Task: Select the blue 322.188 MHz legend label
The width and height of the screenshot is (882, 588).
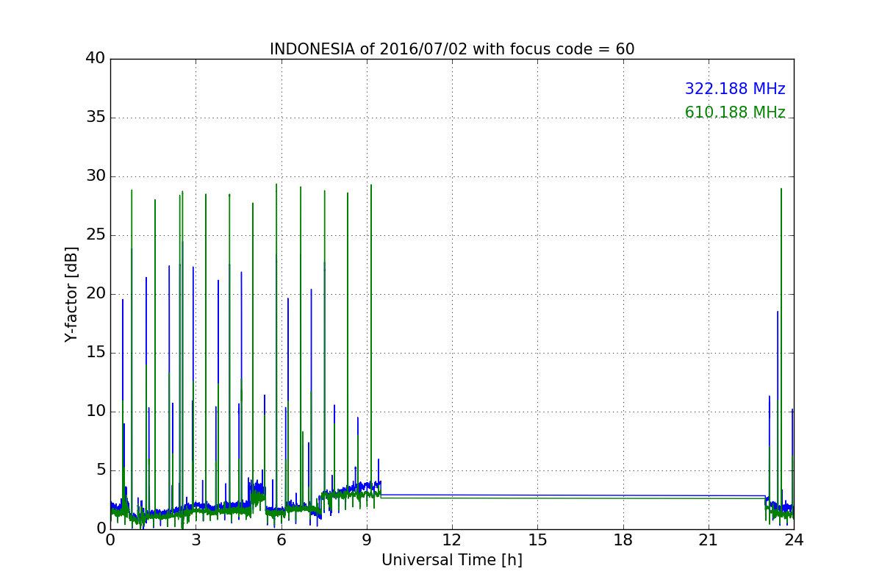Action: (735, 89)
